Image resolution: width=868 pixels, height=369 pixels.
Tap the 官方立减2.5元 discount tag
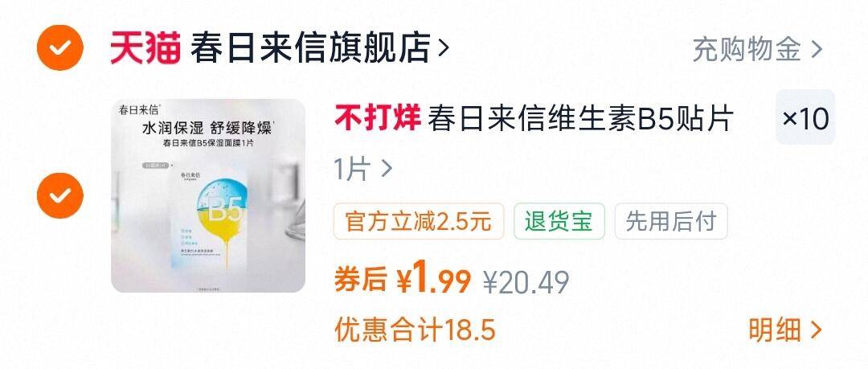pyautogui.click(x=419, y=222)
